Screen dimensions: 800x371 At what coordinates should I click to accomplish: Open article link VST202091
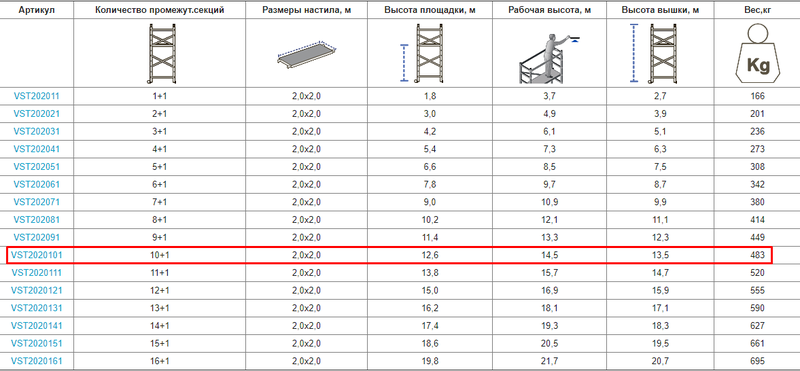(x=37, y=237)
